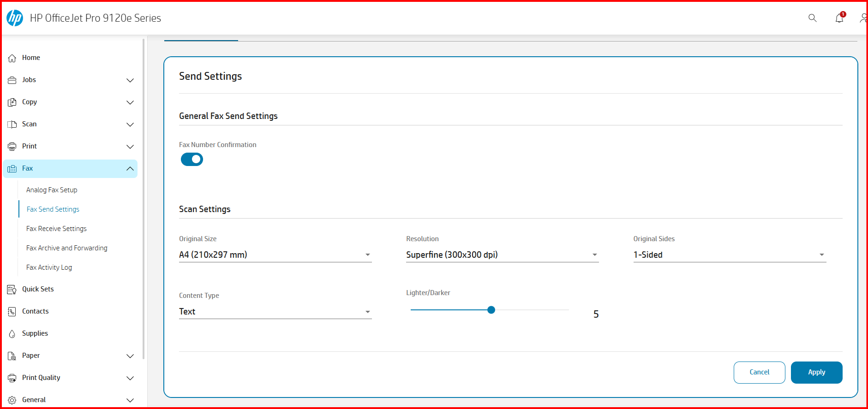This screenshot has height=409, width=868.
Task: Expand the Print Quality chevron
Action: [130, 378]
